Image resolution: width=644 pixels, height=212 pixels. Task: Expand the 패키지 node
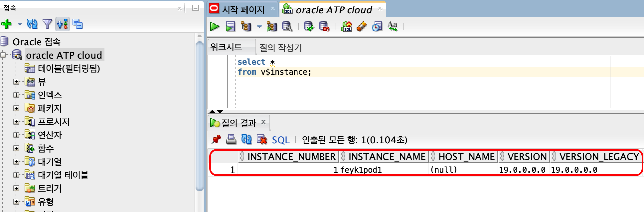(16, 108)
